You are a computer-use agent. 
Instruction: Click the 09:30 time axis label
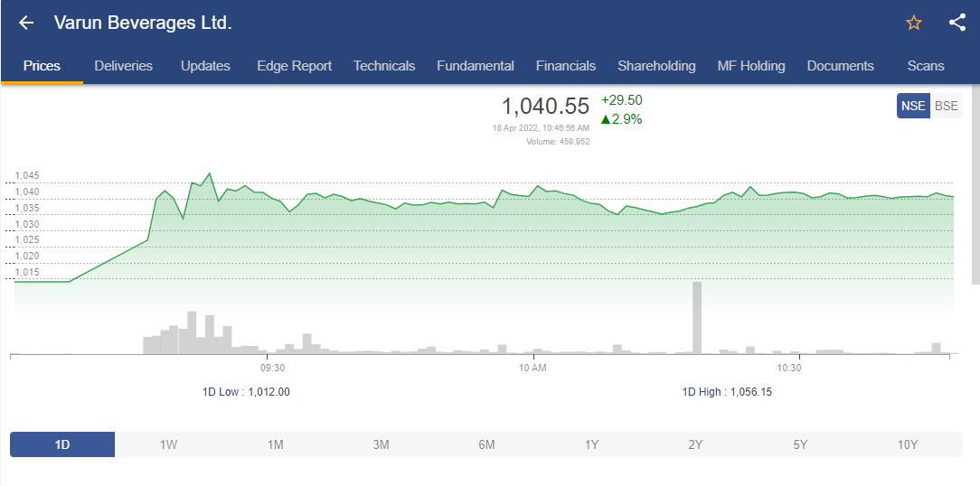point(272,368)
